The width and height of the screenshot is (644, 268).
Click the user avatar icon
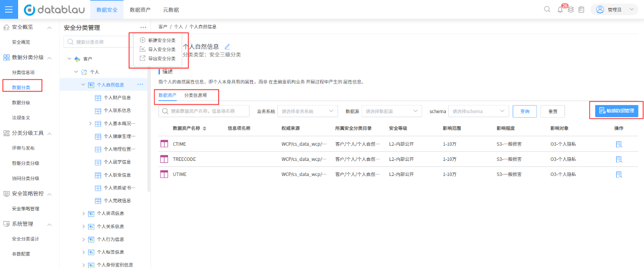coord(600,10)
